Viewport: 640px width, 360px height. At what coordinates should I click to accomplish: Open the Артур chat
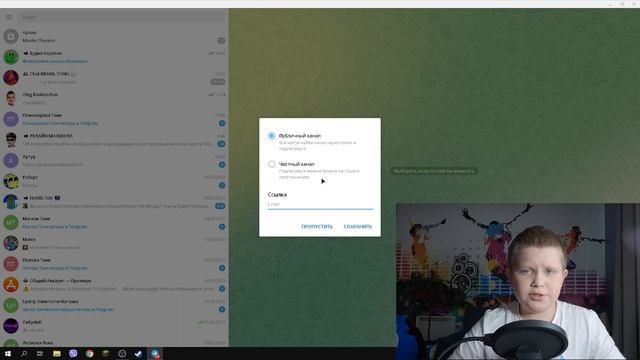tap(114, 160)
